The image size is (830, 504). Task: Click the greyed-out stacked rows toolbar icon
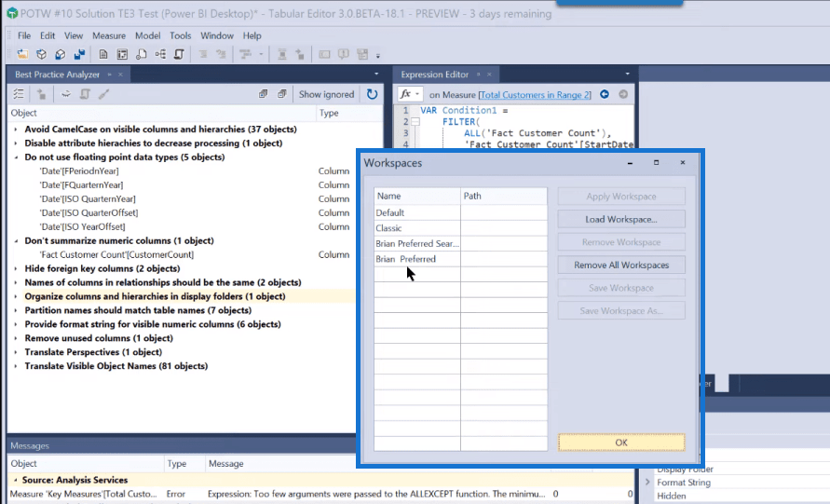coord(282,54)
